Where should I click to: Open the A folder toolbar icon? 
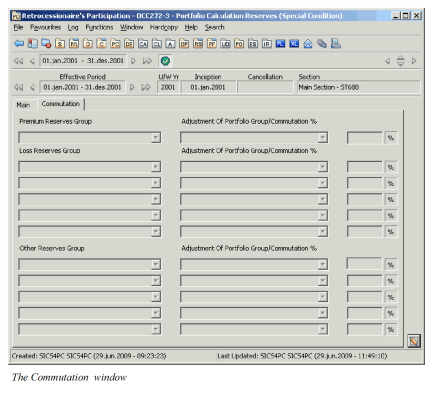point(170,44)
